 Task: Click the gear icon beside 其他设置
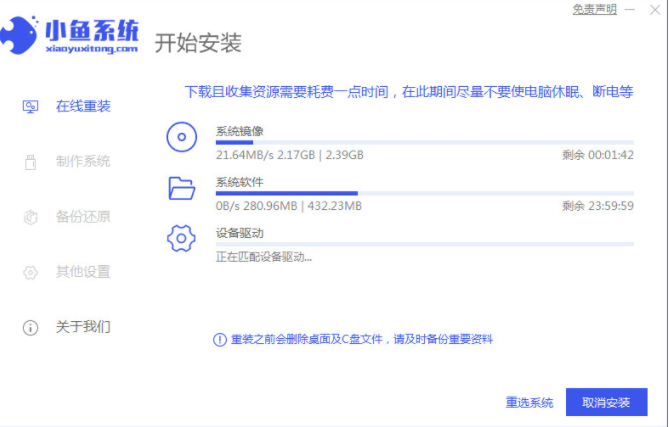(x=30, y=272)
